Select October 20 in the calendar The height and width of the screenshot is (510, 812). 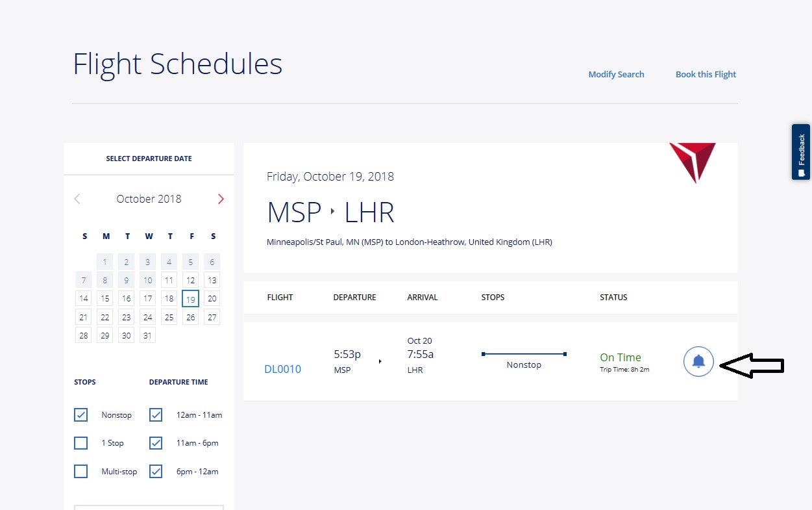click(x=212, y=298)
